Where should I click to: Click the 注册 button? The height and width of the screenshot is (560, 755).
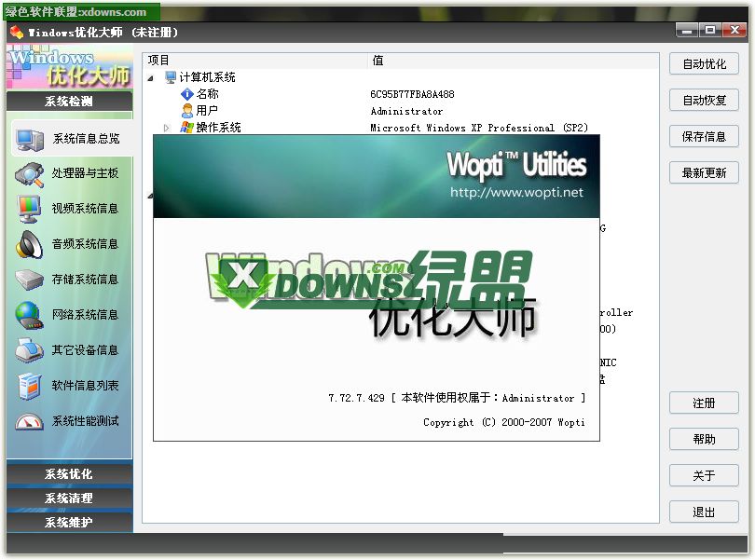(704, 403)
